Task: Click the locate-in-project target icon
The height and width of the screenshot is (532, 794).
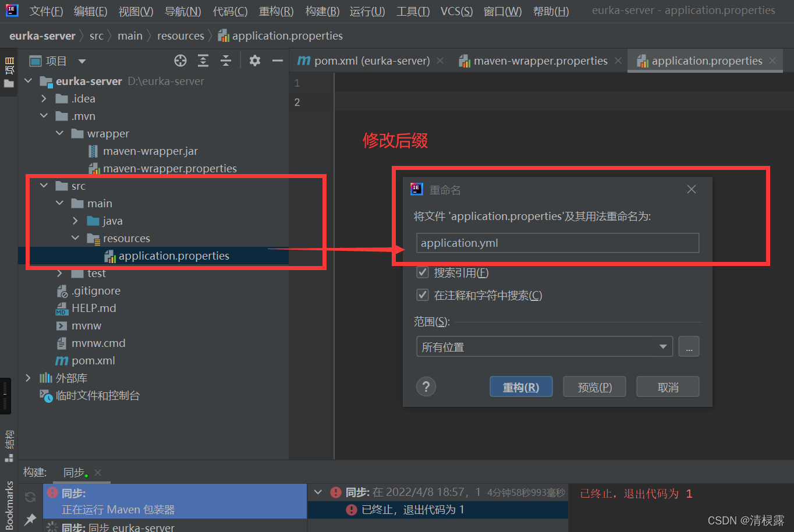Action: 180,61
